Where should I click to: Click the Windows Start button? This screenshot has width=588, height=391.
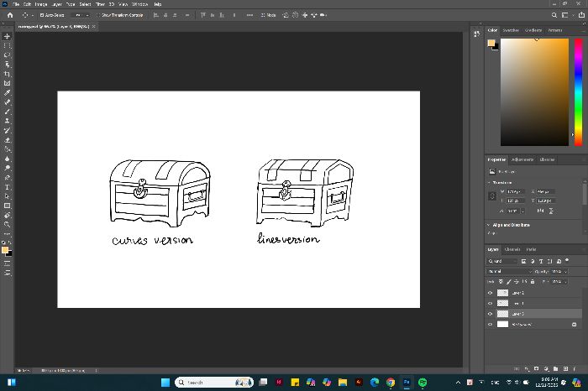pyautogui.click(x=165, y=383)
